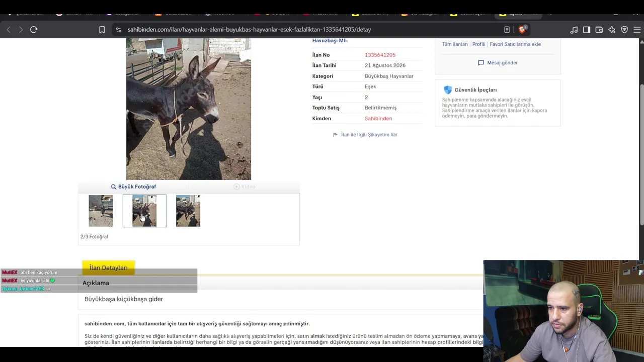Viewport: 644px width, 362px height.
Task: Click the greyed-out Video play icon
Action: pos(236,187)
